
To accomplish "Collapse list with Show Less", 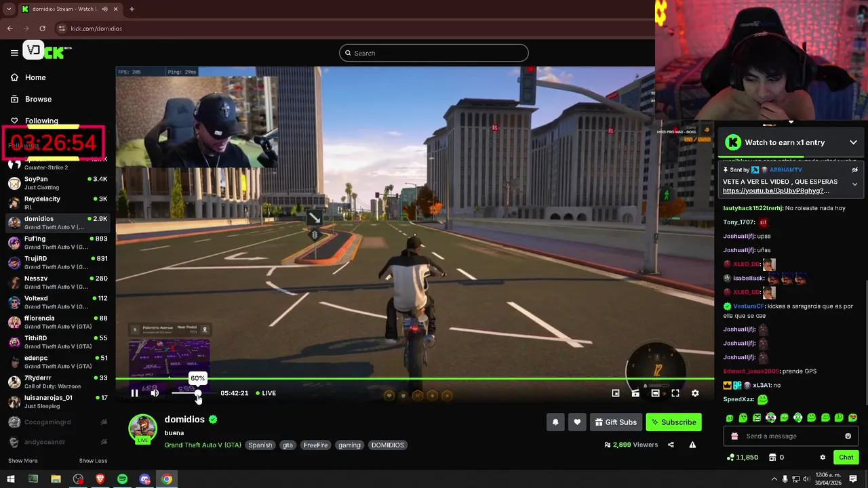I will [x=93, y=461].
